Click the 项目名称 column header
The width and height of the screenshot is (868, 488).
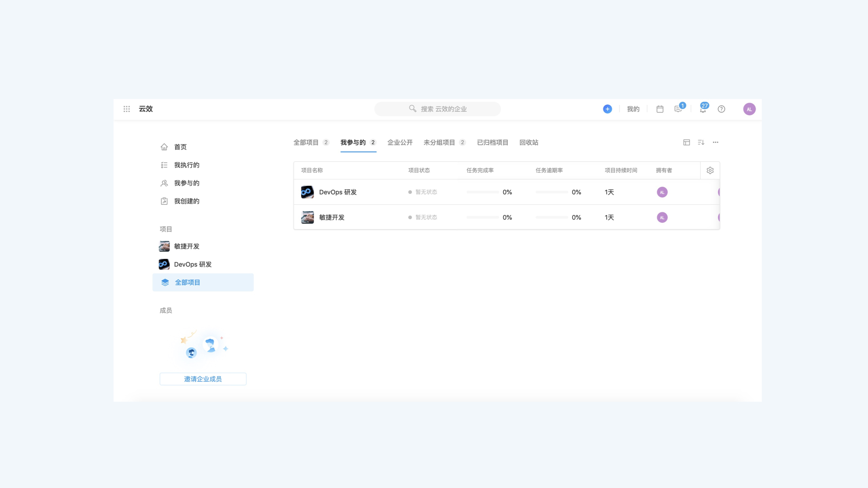[x=312, y=170]
